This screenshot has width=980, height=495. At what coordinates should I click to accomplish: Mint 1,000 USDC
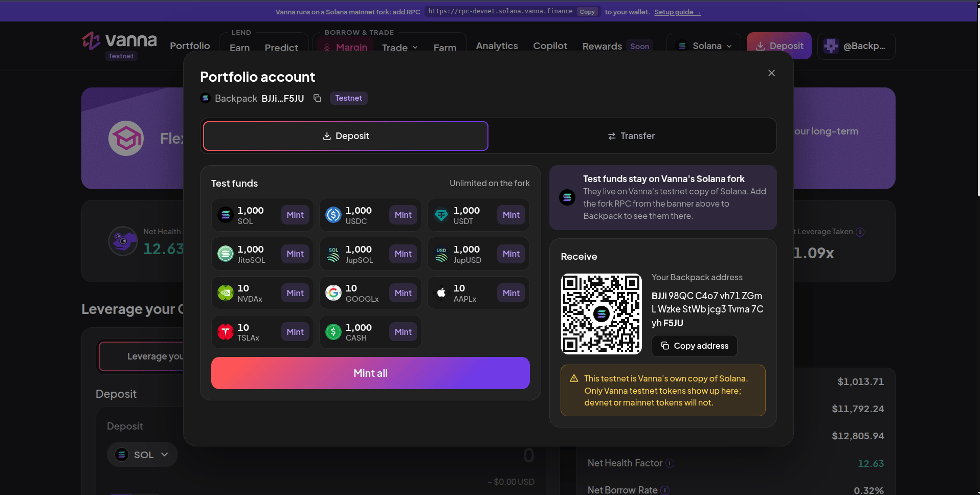point(403,215)
